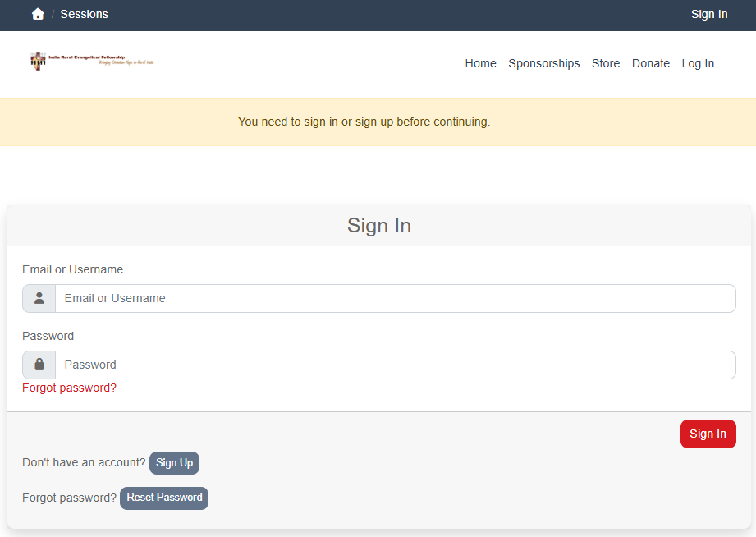Go to the Sponsorships page
756x537 pixels.
[543, 63]
